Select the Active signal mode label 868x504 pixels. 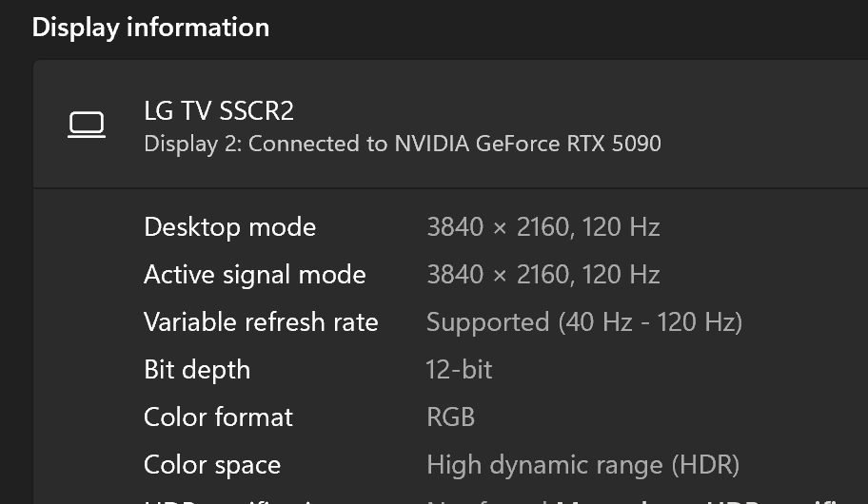click(x=254, y=275)
